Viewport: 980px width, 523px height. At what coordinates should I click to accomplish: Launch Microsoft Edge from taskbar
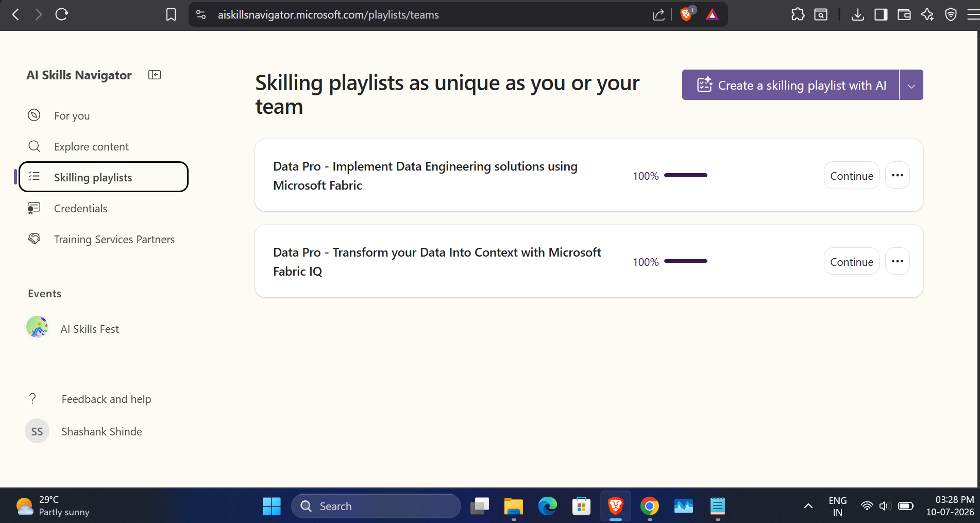(548, 506)
